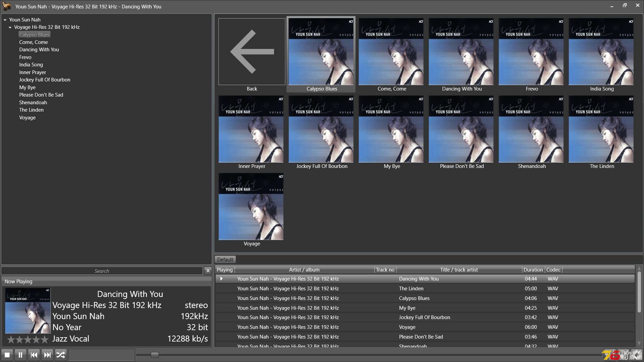Viewport: 644px width, 362px height.
Task: Select Jockey Full Of Bourbon playlist row
Action: tap(425, 317)
